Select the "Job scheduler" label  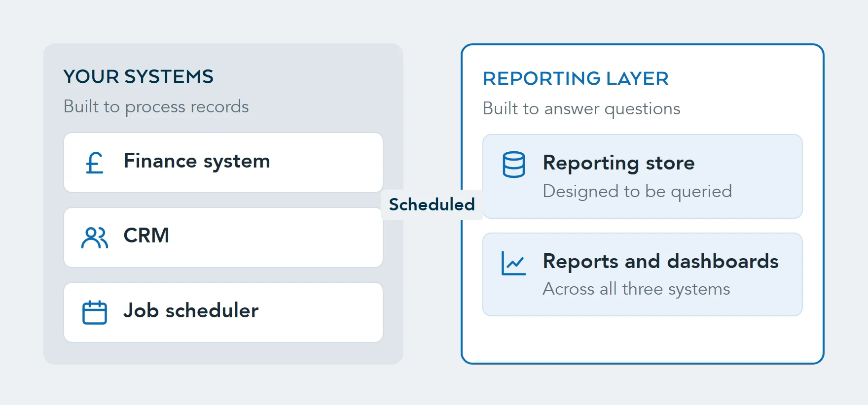tap(191, 310)
